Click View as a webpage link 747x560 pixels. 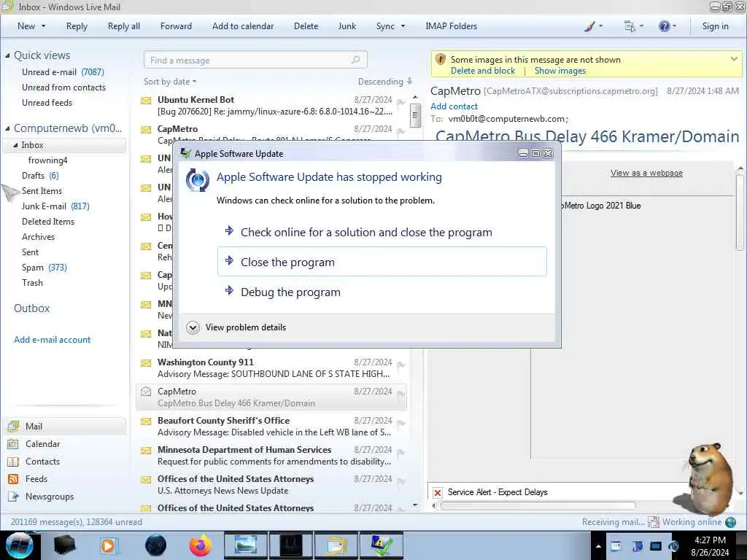point(646,173)
